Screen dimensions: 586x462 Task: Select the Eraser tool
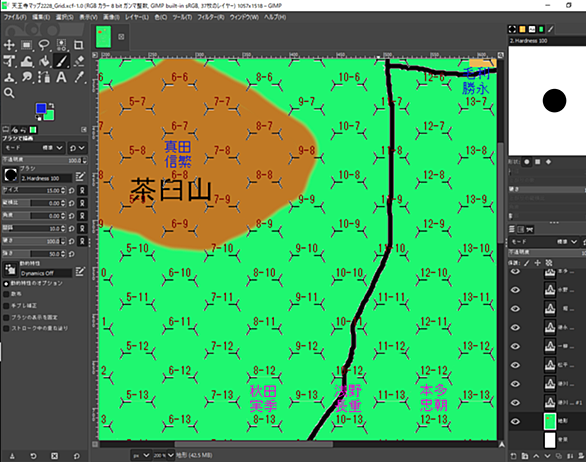[x=78, y=61]
